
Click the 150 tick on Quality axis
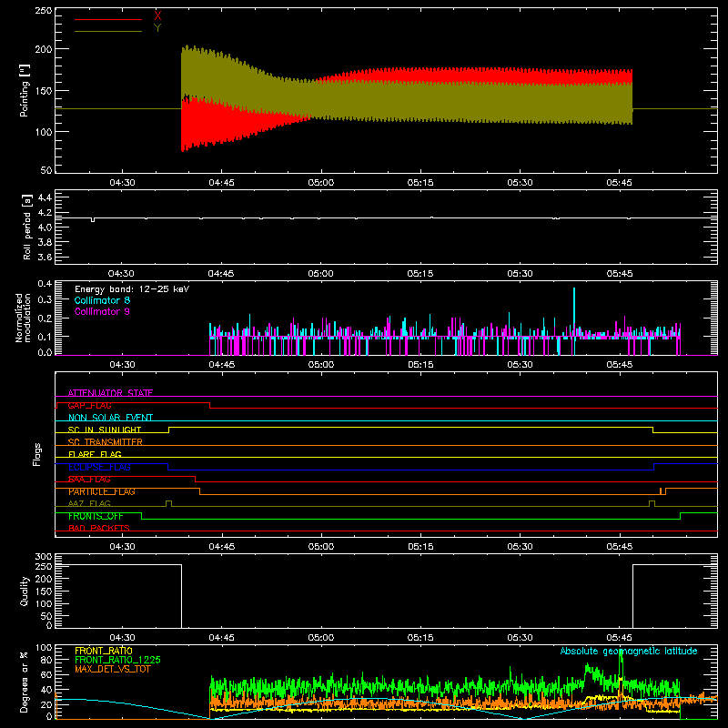44,591
